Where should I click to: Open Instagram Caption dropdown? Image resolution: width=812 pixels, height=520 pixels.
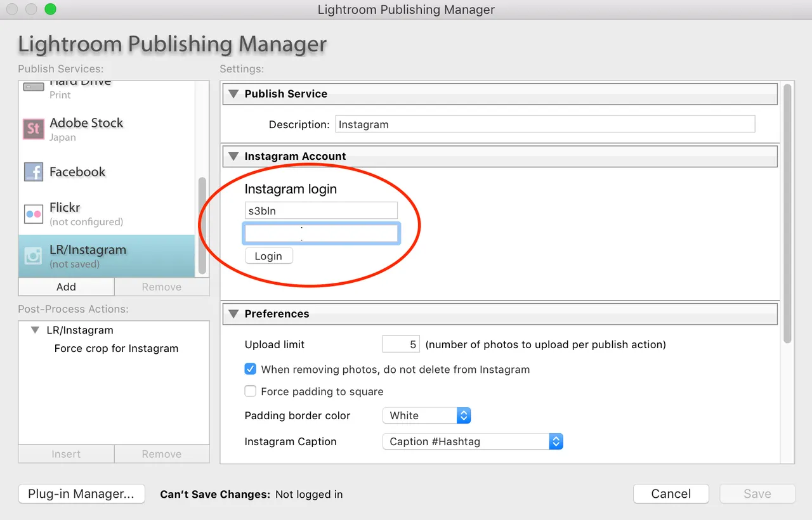(473, 441)
